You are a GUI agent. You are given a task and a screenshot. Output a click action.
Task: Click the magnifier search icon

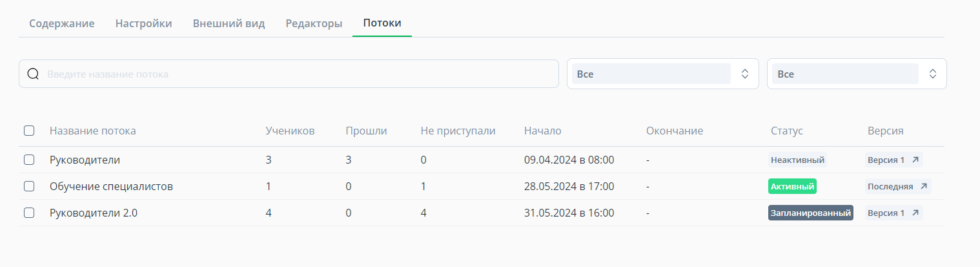34,74
